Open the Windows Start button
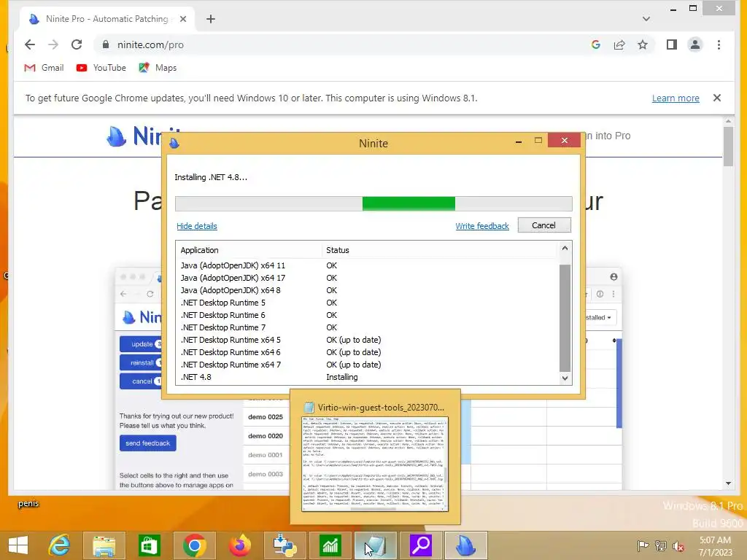Image resolution: width=747 pixels, height=560 pixels. coord(18,545)
